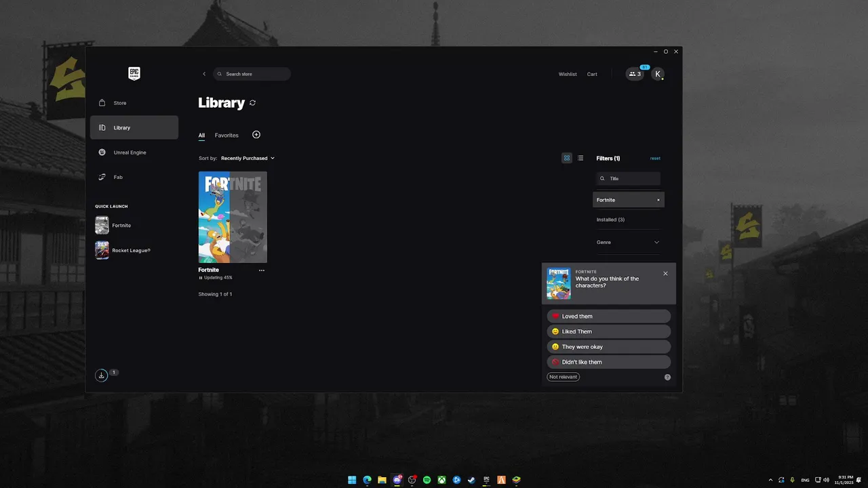Click Epic Games Launcher taskbar icon
Image resolution: width=868 pixels, height=488 pixels.
486,480
